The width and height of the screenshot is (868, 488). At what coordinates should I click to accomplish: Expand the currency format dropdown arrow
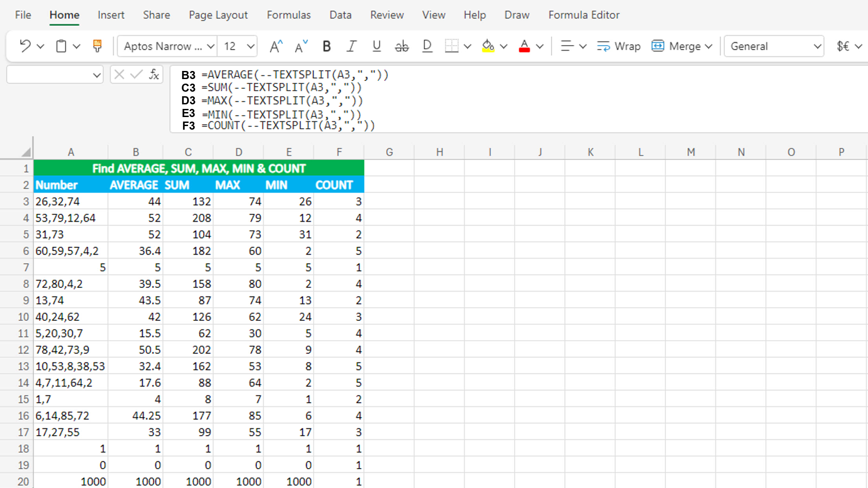[x=859, y=46]
